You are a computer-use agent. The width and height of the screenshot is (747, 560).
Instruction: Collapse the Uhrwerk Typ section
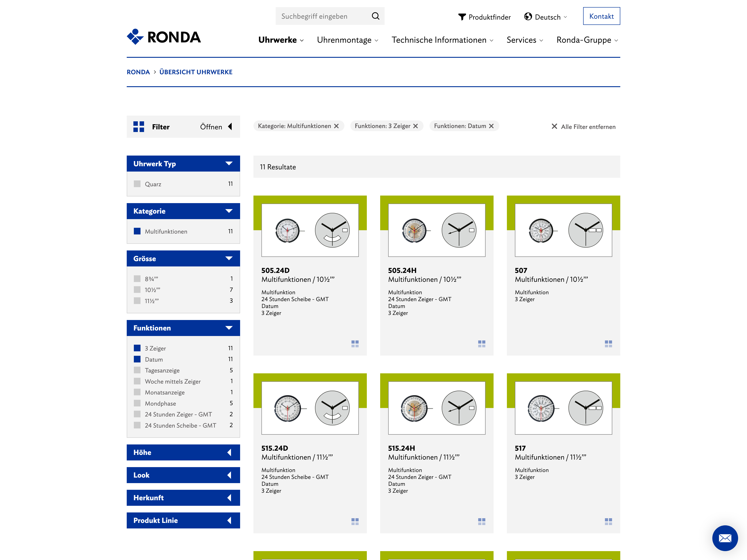pyautogui.click(x=183, y=163)
